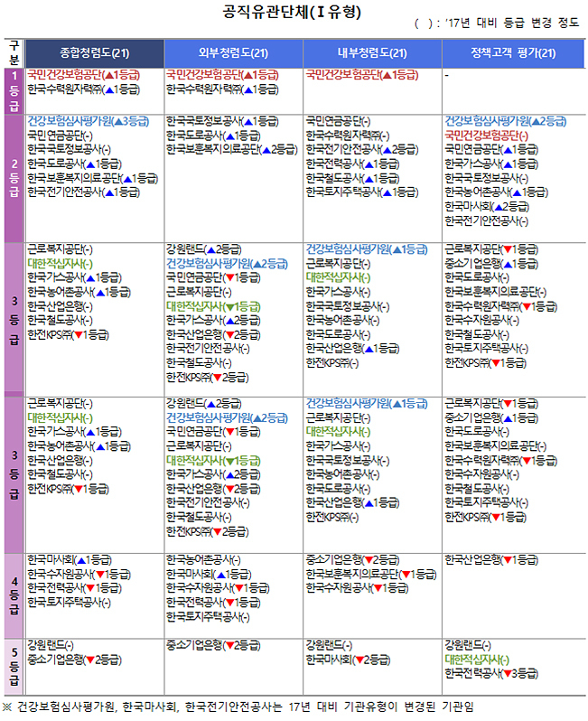Image resolution: width=588 pixels, height=721 pixels.
Task: Click 한국보훈복지의료공단(▼1등급) entry
Action: tap(371, 575)
